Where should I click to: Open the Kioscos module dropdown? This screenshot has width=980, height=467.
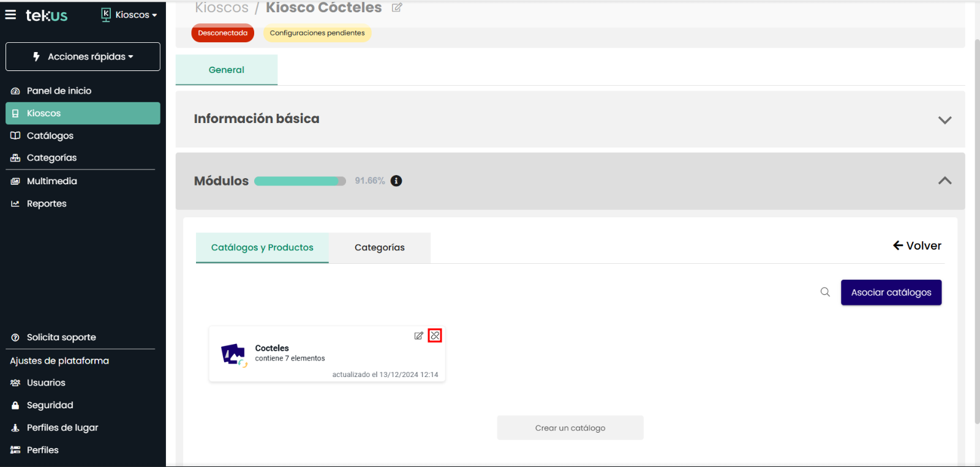(129, 15)
